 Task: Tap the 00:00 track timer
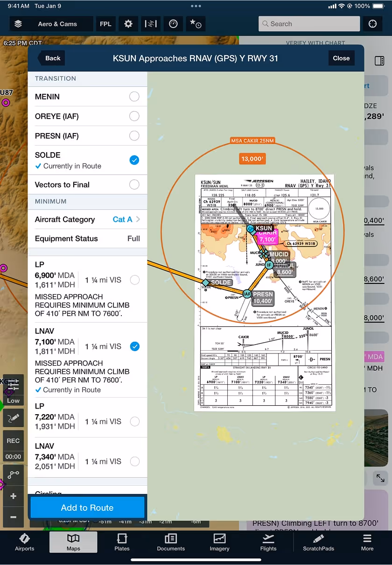[13, 457]
